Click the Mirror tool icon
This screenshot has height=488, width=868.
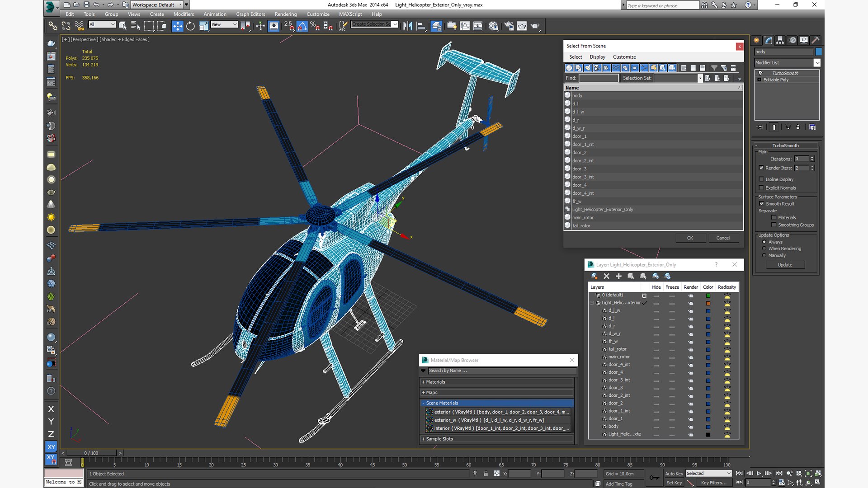click(407, 26)
